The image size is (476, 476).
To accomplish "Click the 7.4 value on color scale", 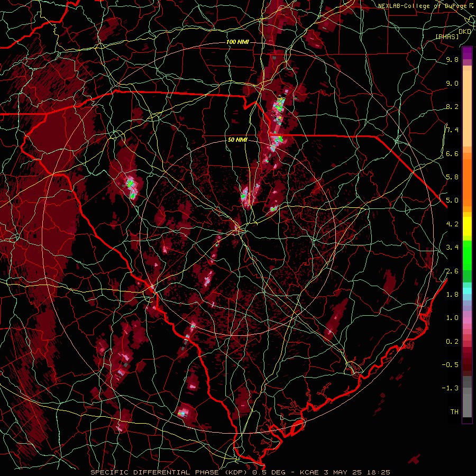I will [452, 130].
